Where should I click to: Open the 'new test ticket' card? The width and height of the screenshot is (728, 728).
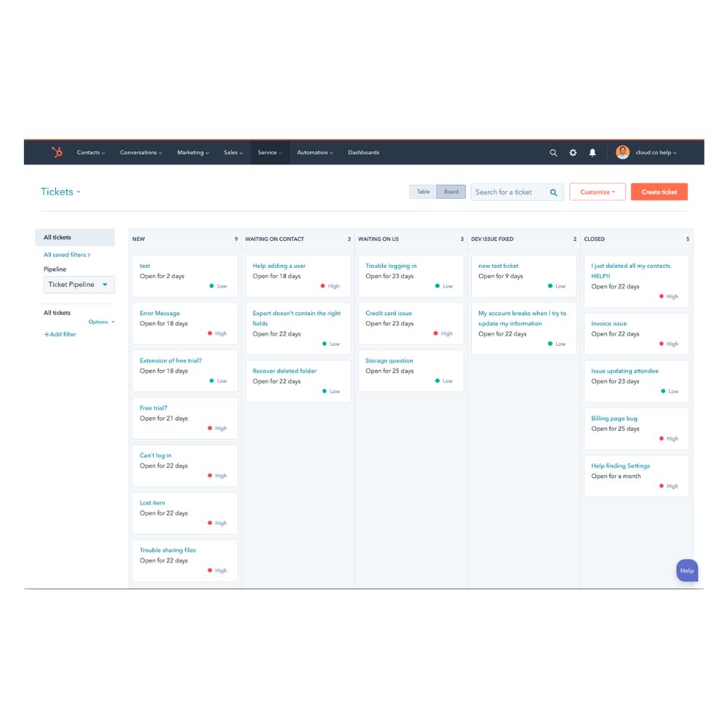click(x=499, y=266)
